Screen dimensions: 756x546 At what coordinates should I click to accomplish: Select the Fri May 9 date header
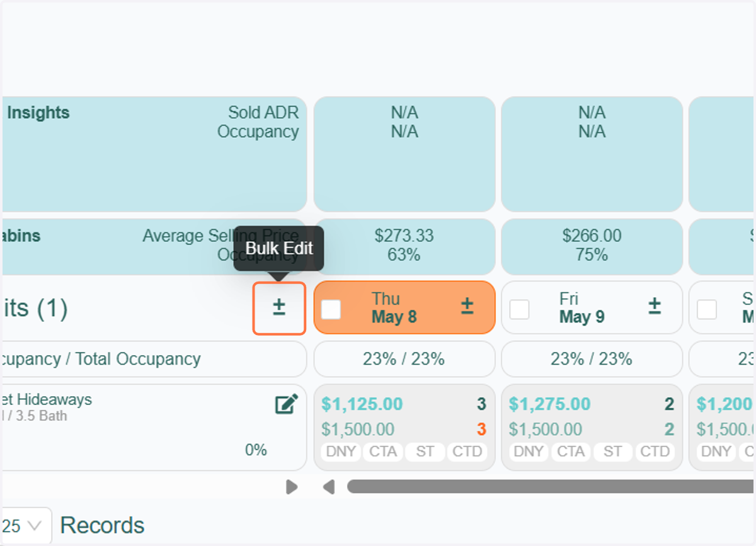tap(592, 307)
